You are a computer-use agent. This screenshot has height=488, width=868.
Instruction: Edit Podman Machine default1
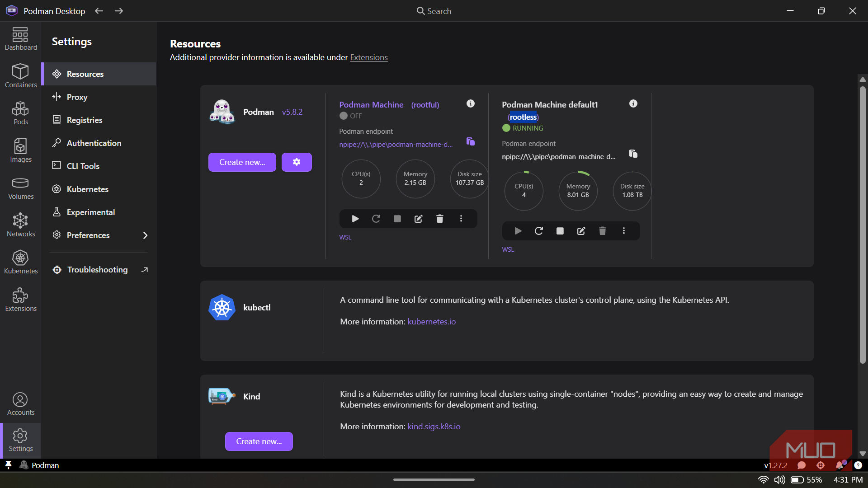tap(581, 231)
